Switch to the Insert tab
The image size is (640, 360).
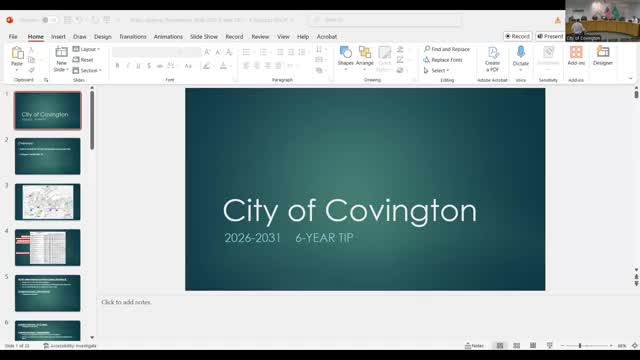[58, 36]
